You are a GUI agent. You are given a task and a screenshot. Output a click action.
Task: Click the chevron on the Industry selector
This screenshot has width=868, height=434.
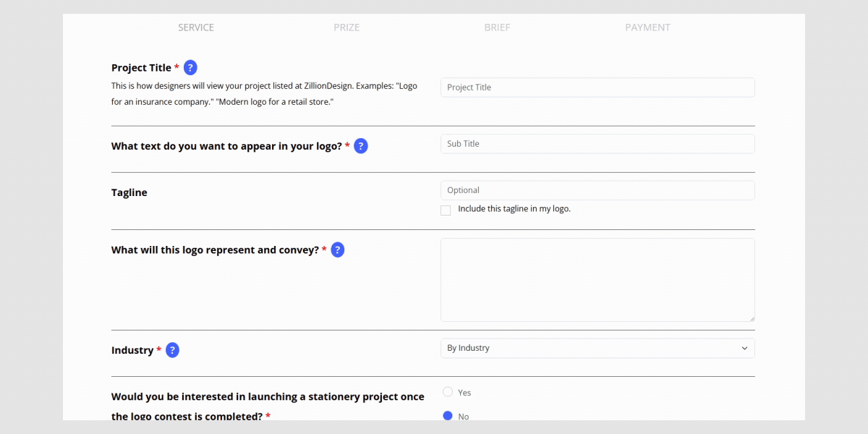coord(744,348)
